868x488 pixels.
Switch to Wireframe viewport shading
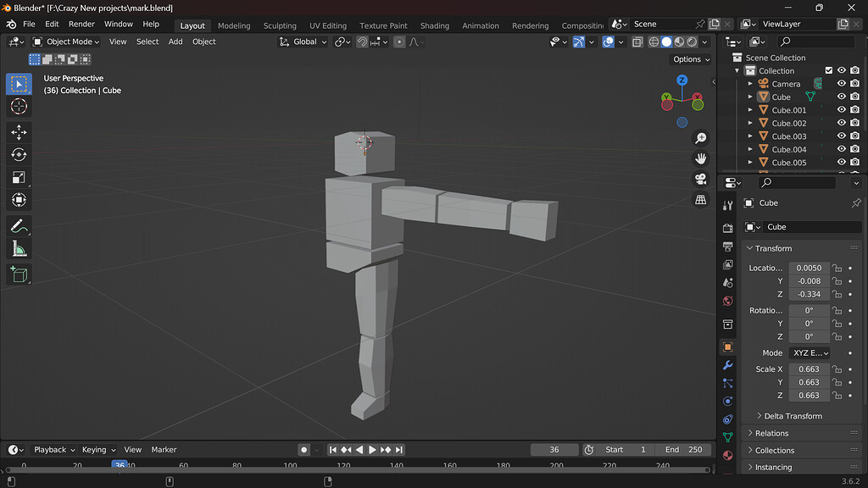[x=654, y=42]
